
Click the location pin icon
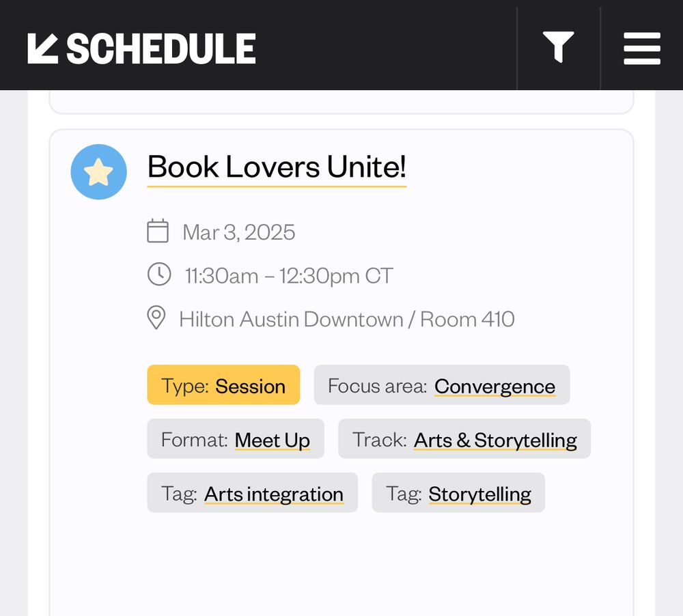pos(156,318)
